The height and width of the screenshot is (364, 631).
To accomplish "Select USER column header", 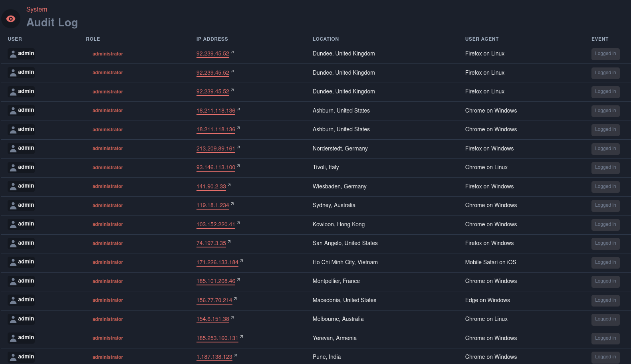I will click(x=15, y=39).
